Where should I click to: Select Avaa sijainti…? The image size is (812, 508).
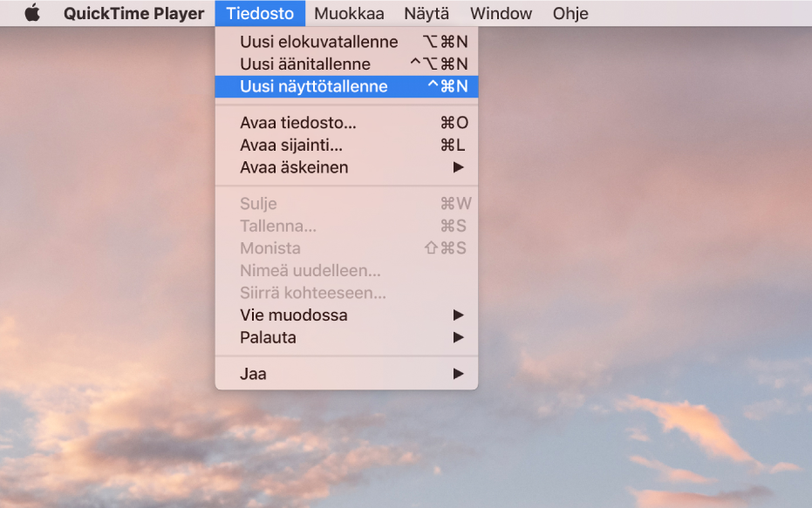pos(346,145)
